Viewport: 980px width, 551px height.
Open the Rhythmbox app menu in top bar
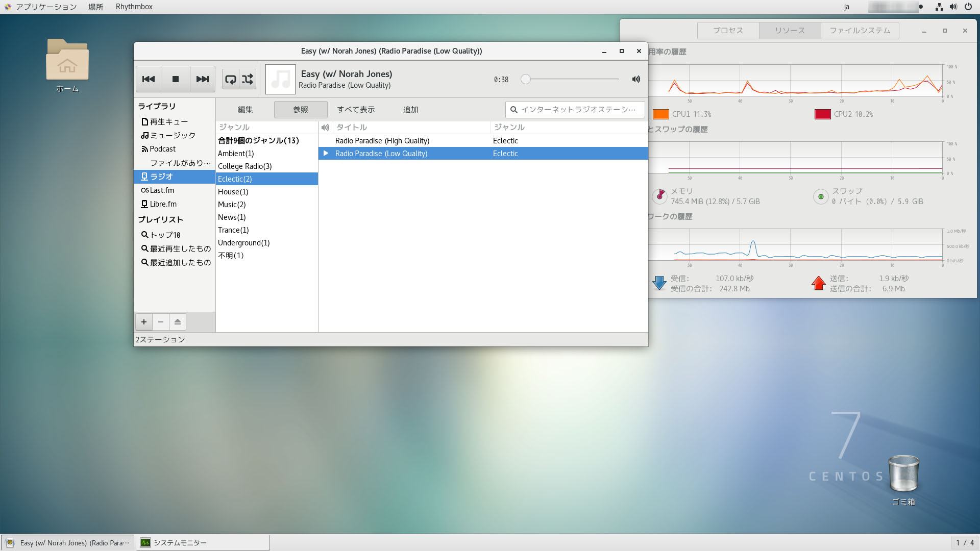tap(134, 7)
